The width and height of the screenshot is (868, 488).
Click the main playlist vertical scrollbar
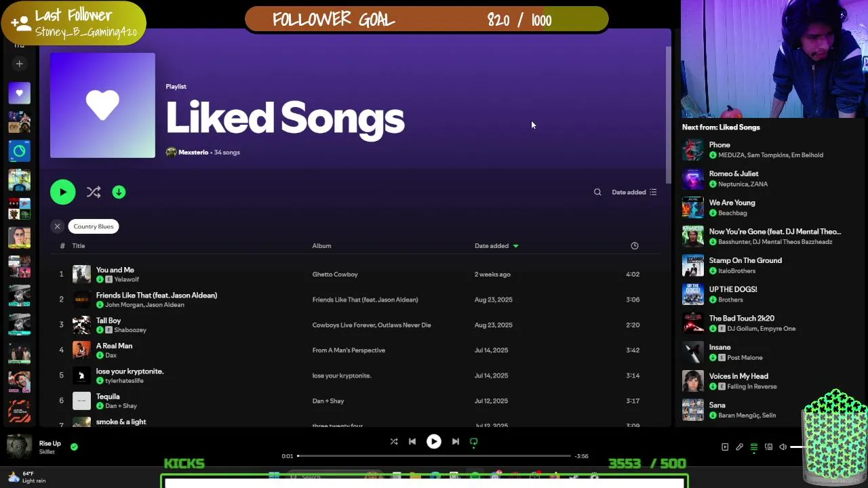tap(668, 115)
